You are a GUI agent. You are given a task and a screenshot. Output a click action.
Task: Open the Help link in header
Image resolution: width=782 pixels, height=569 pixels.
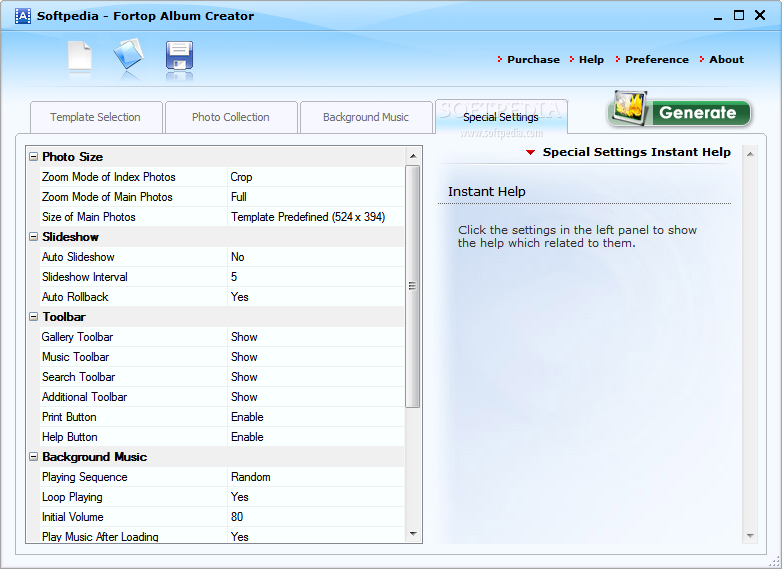[x=591, y=59]
